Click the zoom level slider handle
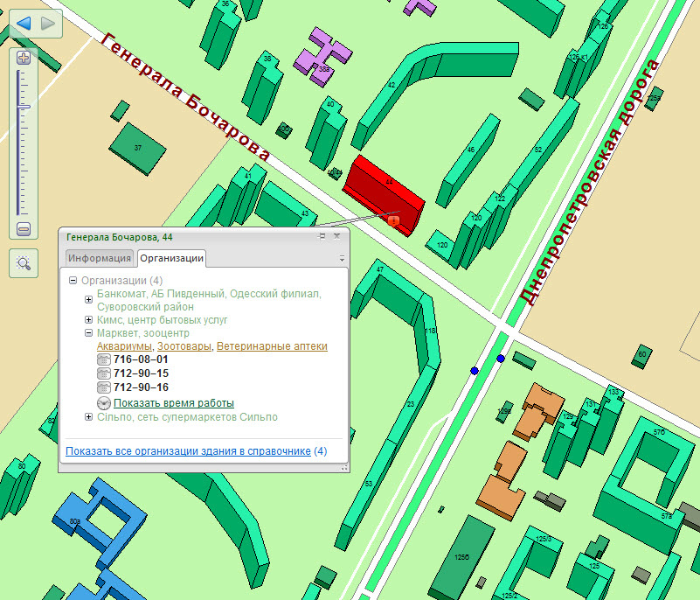 24,107
